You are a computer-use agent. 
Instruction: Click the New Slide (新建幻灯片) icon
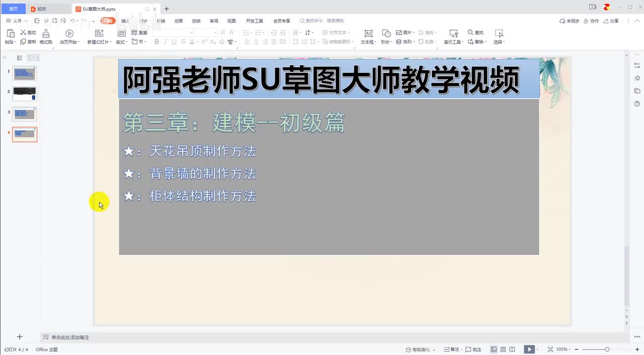(99, 33)
